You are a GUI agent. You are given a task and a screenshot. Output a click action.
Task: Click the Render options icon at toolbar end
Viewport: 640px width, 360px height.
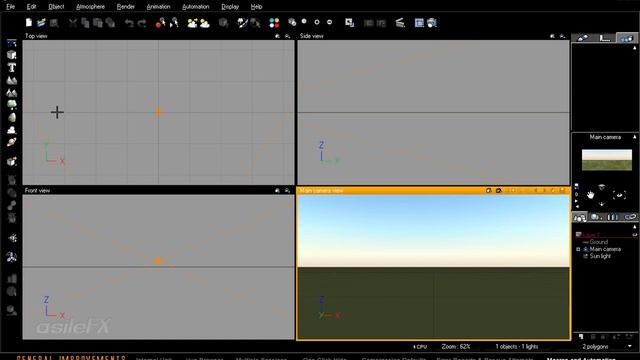(432, 23)
